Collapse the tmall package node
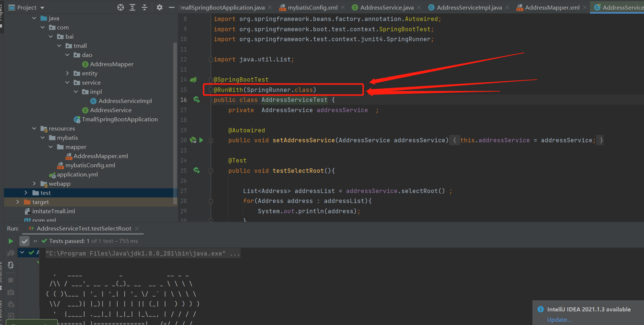This screenshot has width=644, height=325. 59,46
